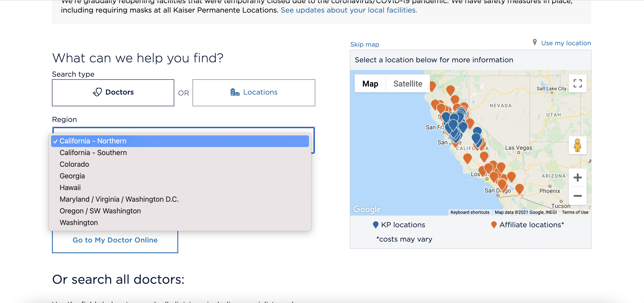
Task: Zoom in the map with plus icon
Action: click(x=577, y=178)
